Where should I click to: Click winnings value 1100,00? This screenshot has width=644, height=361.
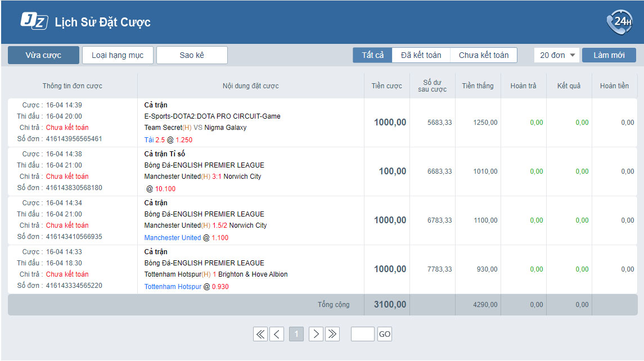pyautogui.click(x=485, y=220)
